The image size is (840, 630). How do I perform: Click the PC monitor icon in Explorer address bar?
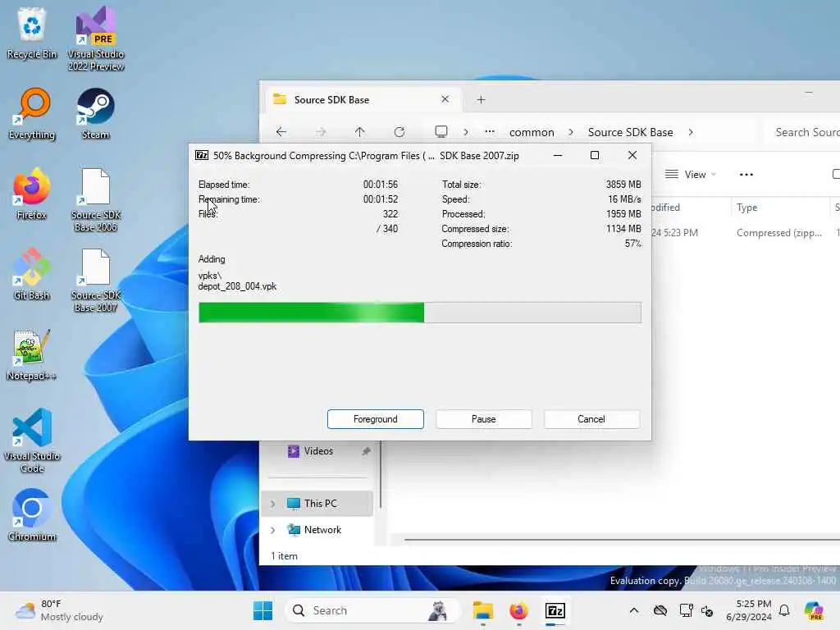[441, 132]
